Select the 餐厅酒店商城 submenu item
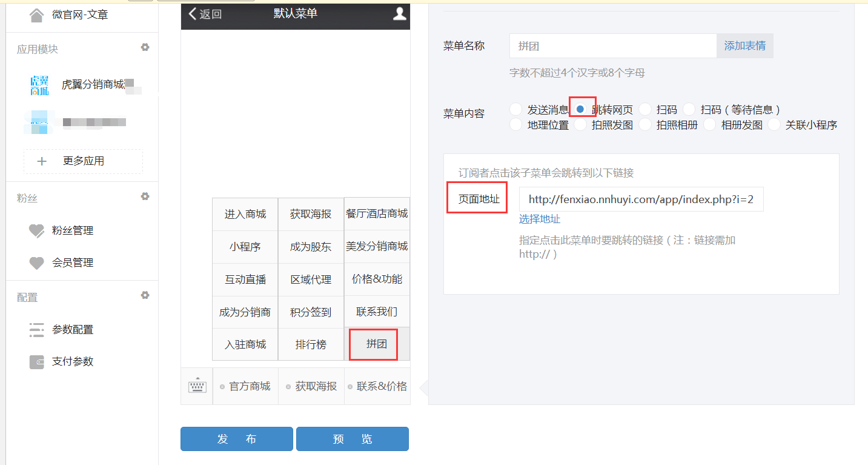 (x=377, y=213)
